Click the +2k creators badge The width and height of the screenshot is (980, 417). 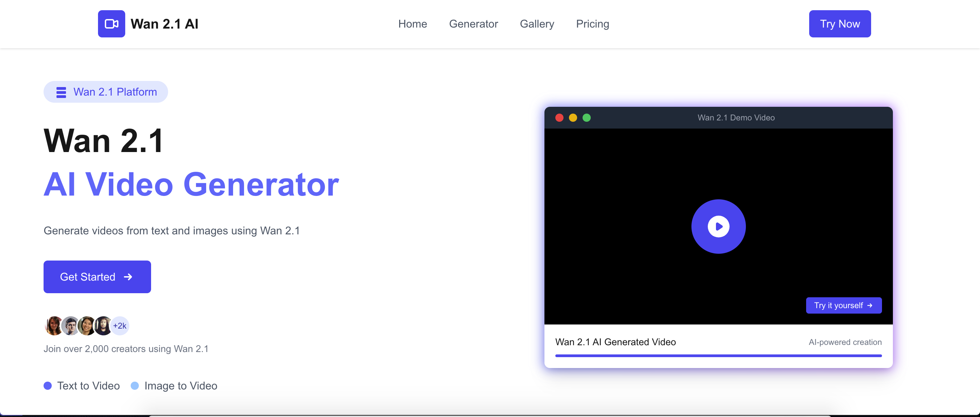pyautogui.click(x=119, y=326)
